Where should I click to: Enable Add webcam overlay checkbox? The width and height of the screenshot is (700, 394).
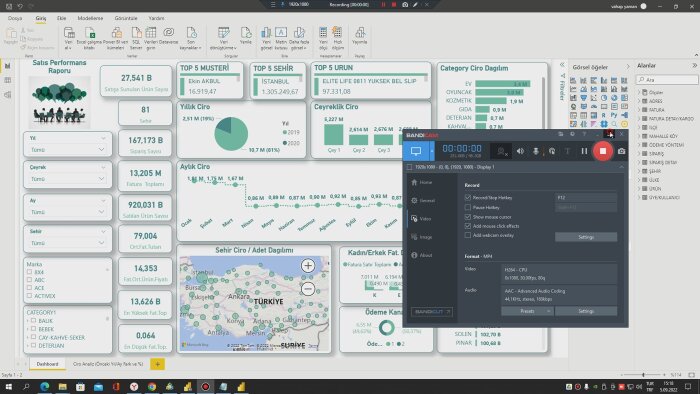click(468, 235)
